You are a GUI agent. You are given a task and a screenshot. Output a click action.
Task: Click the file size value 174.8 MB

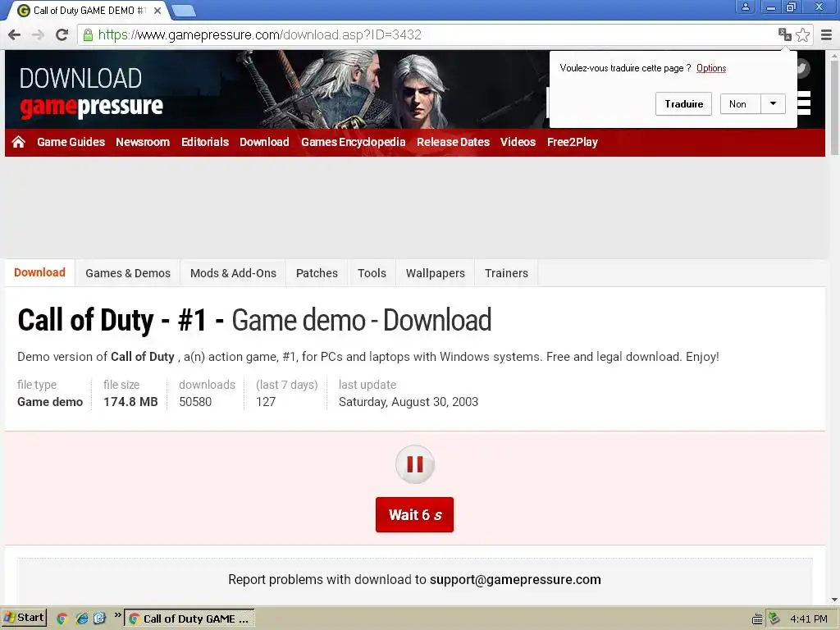coord(130,402)
